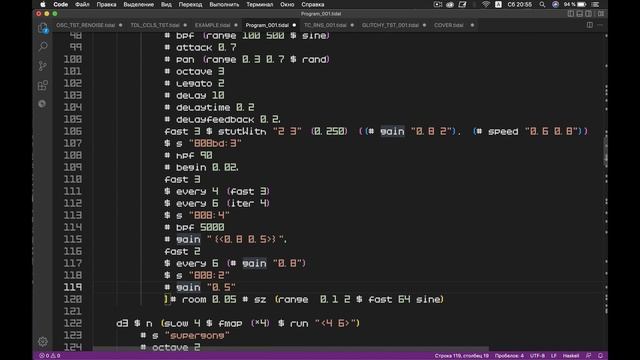Open the Выполнить menu
This screenshot has height=360, width=640.
(224, 4)
